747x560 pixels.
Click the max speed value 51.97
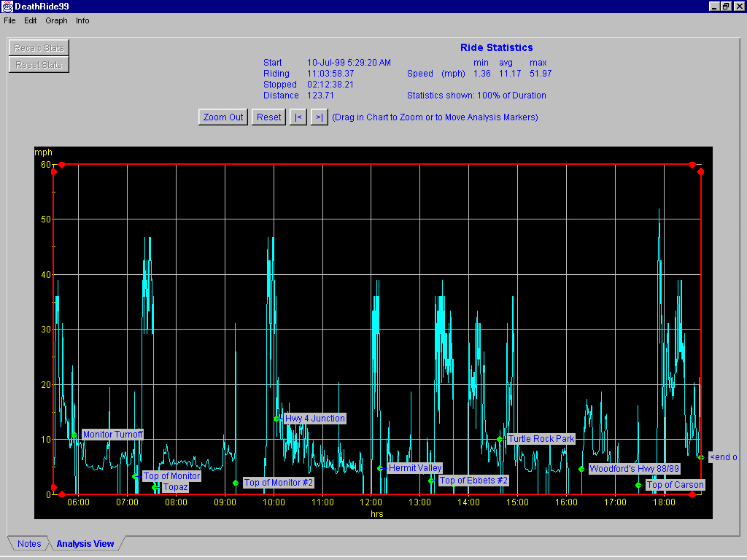pos(541,74)
